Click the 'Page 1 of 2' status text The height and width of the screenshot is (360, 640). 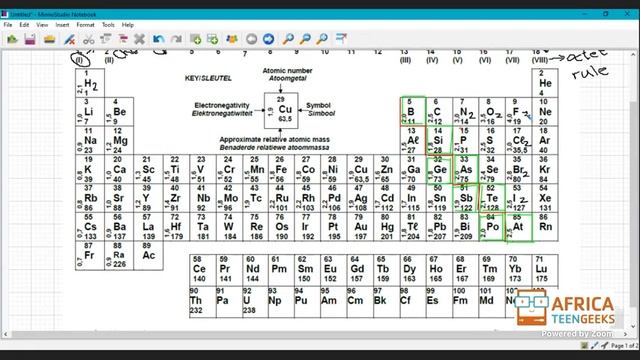click(624, 346)
